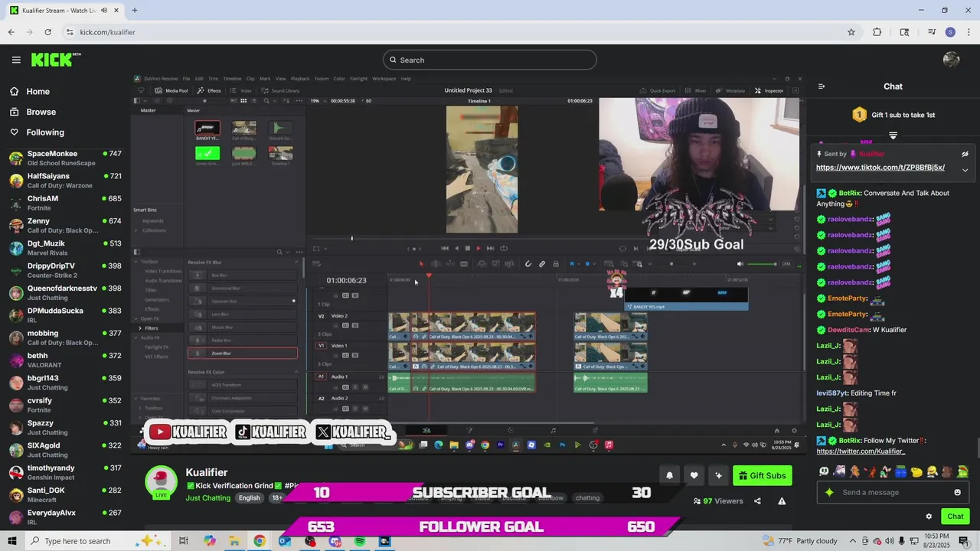Open Spotify from the Windows taskbar
This screenshot has width=980, height=551.
(x=360, y=541)
